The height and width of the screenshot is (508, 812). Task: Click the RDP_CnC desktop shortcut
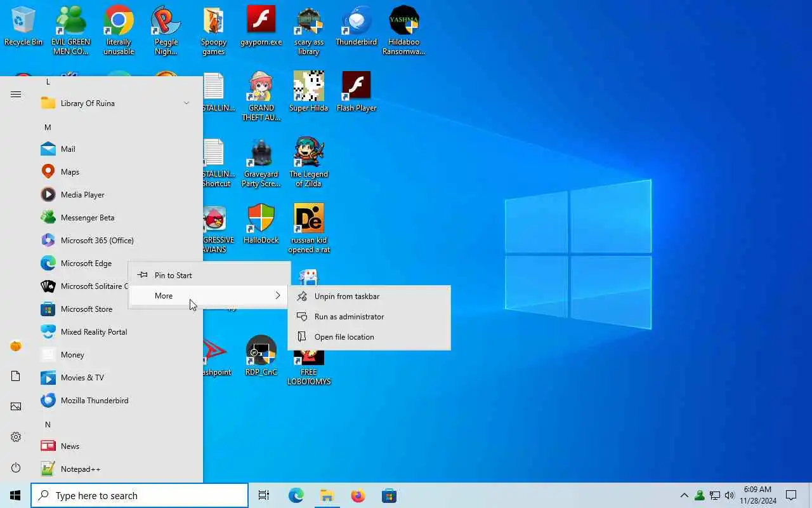[261, 356]
